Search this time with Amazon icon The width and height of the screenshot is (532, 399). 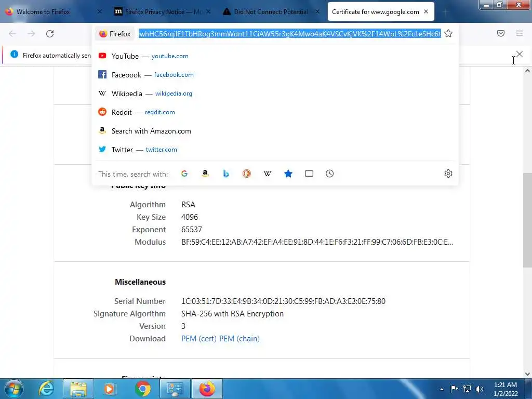tap(205, 174)
